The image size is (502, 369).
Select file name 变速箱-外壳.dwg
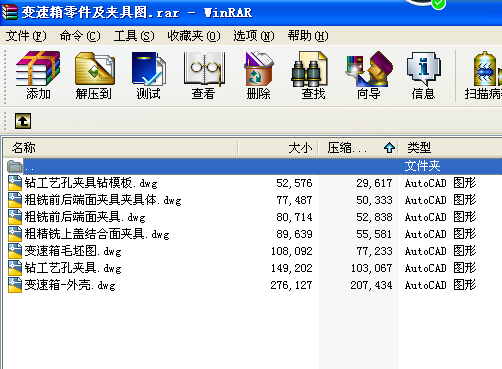[x=70, y=285]
